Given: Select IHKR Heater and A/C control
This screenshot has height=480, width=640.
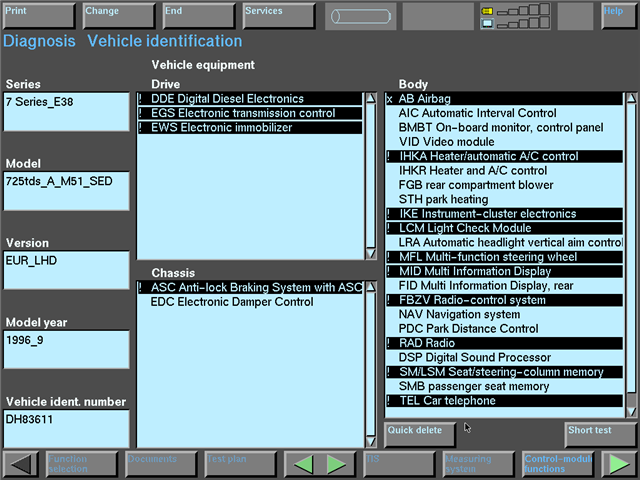Looking at the screenshot, I should point(504,171).
